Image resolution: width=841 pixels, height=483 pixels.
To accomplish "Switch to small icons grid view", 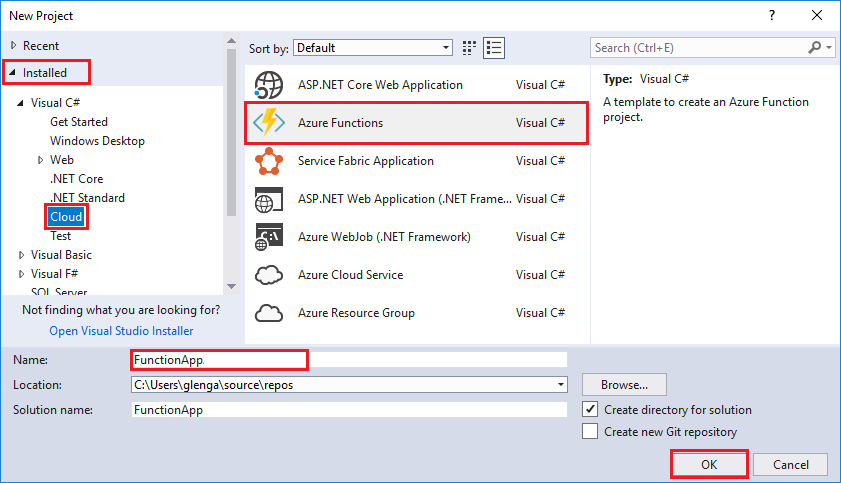I will click(x=469, y=48).
